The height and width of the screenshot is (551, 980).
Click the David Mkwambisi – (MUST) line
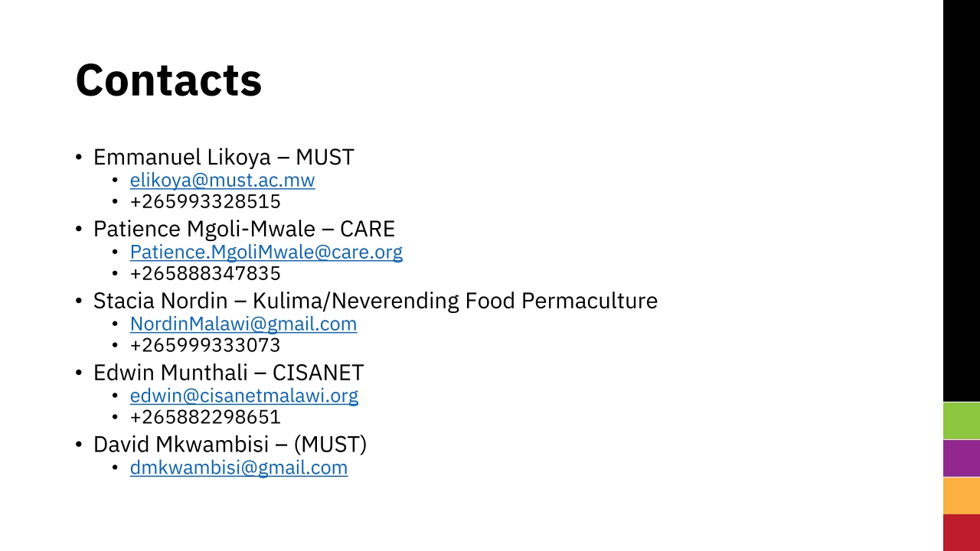click(230, 445)
